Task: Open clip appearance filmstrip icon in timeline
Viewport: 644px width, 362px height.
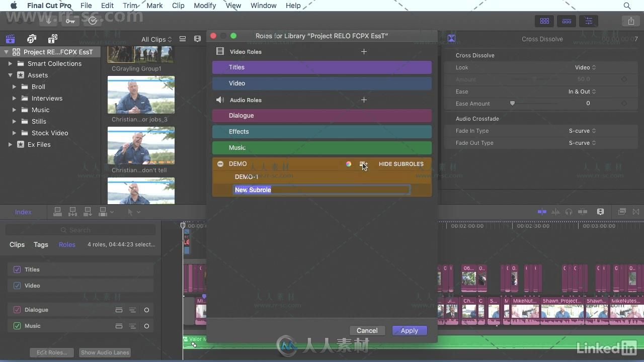Action: pyautogui.click(x=600, y=212)
